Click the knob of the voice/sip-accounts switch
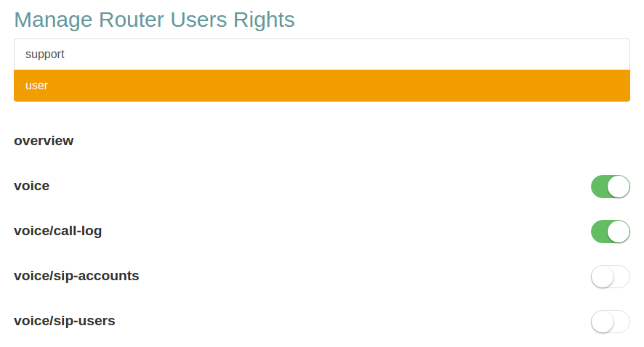 tap(603, 277)
